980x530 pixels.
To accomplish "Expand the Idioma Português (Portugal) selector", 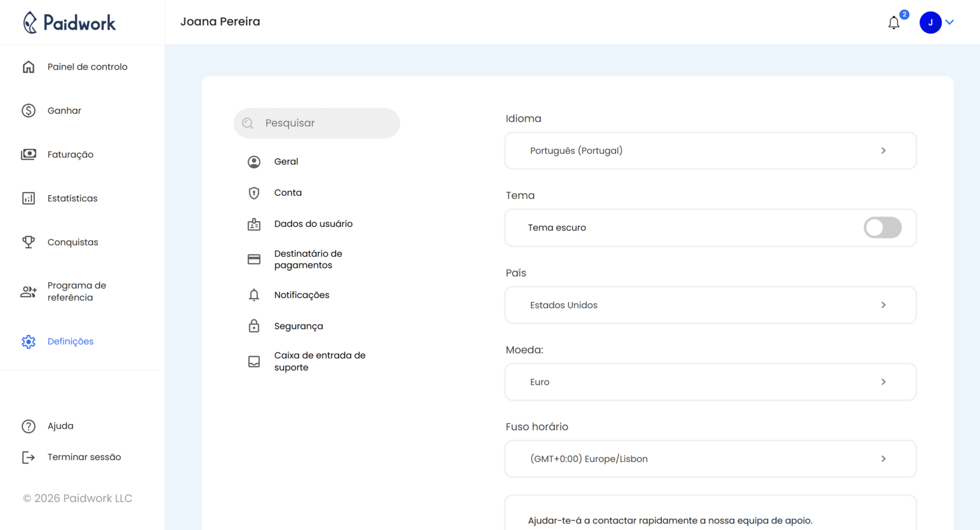I will pos(710,151).
